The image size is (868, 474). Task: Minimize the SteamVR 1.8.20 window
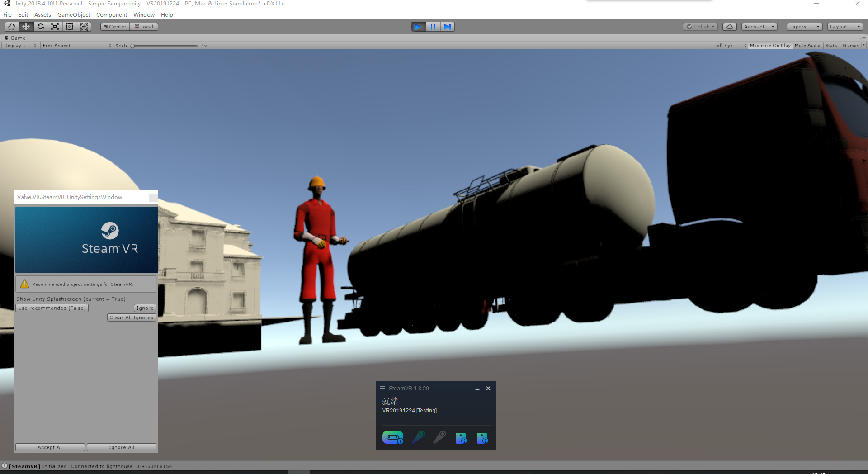(477, 389)
